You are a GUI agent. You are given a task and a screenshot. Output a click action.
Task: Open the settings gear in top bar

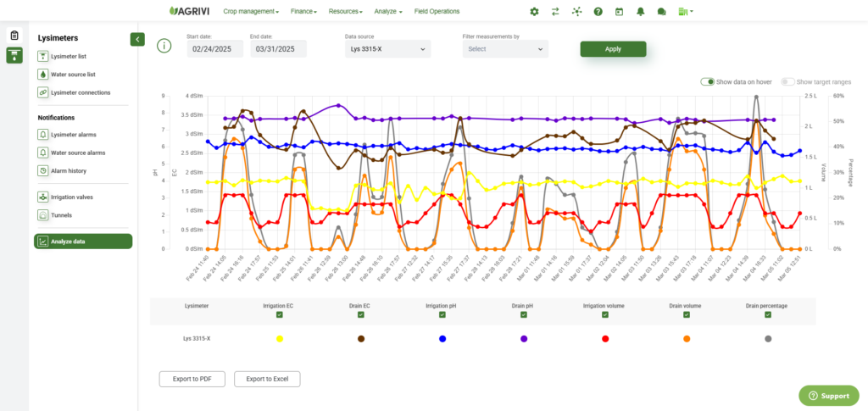534,12
